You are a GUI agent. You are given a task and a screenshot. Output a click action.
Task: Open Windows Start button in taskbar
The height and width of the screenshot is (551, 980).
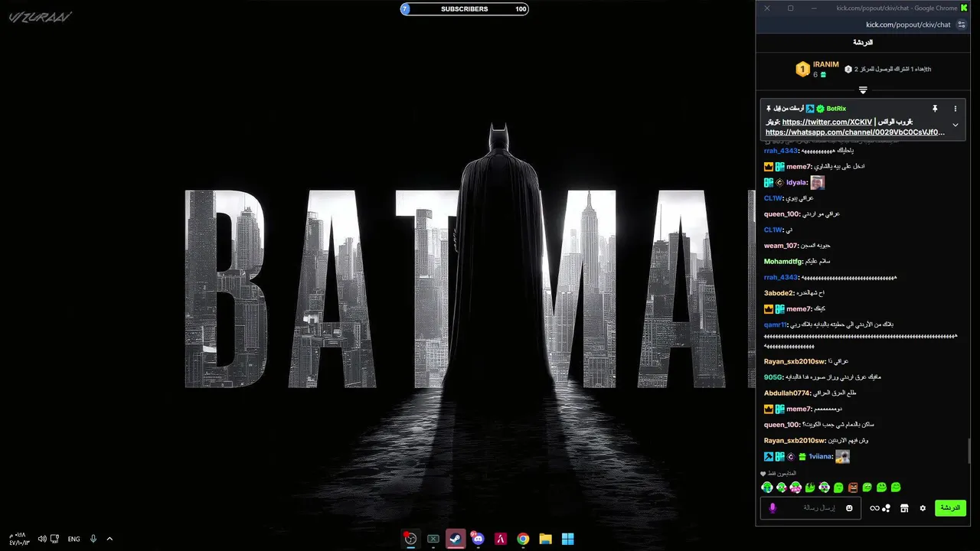click(567, 539)
